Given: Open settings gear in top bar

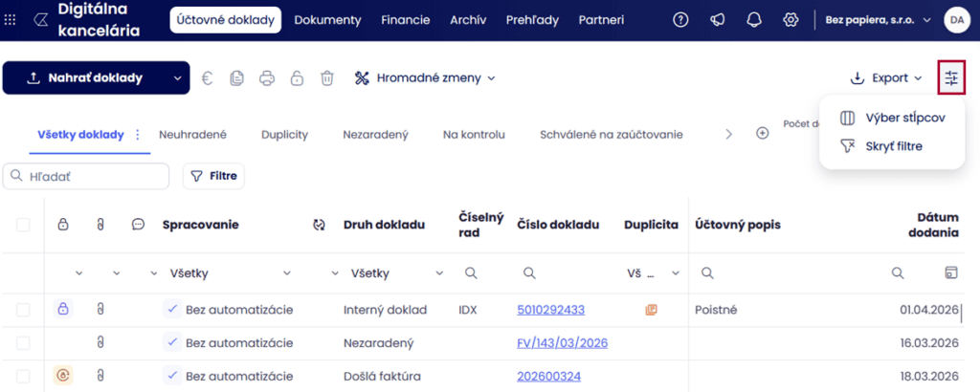Looking at the screenshot, I should pos(791,20).
